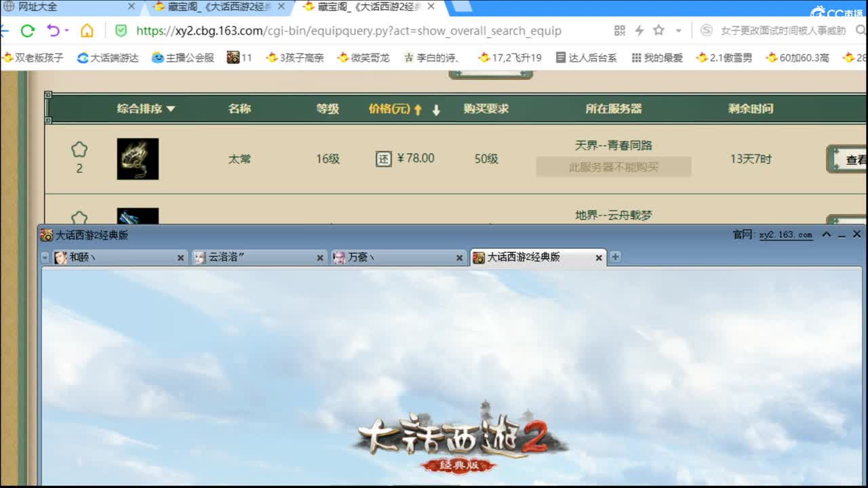Sort price descending with the white down arrow
The image size is (868, 488).
tap(436, 109)
